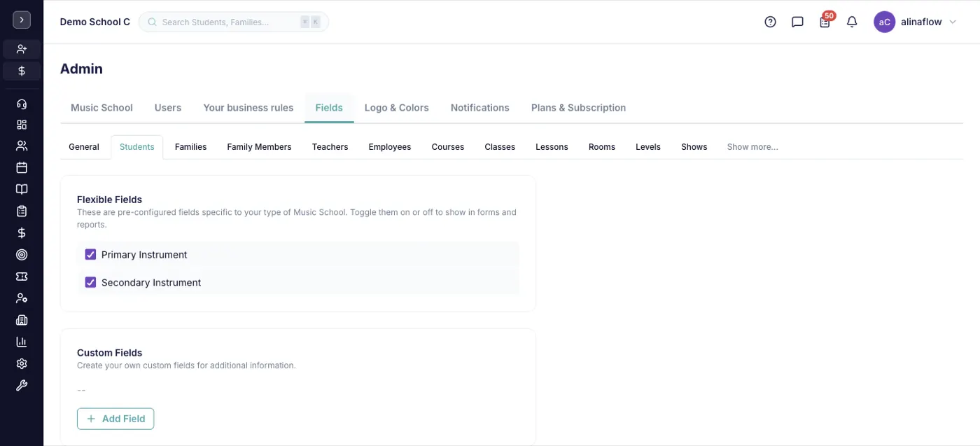Click the Custom Fields heading
Screen dimensions: 980x446
click(x=109, y=353)
